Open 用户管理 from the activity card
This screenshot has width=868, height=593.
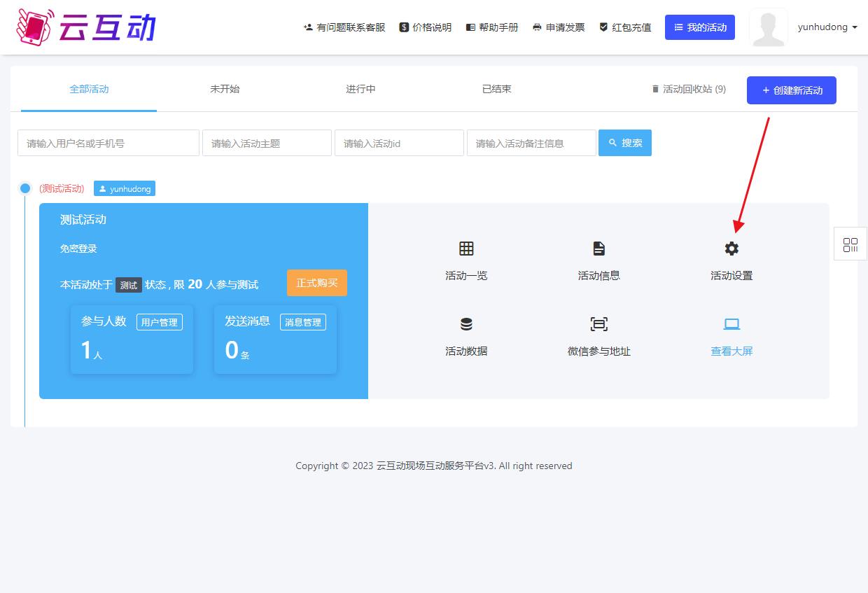tap(160, 322)
